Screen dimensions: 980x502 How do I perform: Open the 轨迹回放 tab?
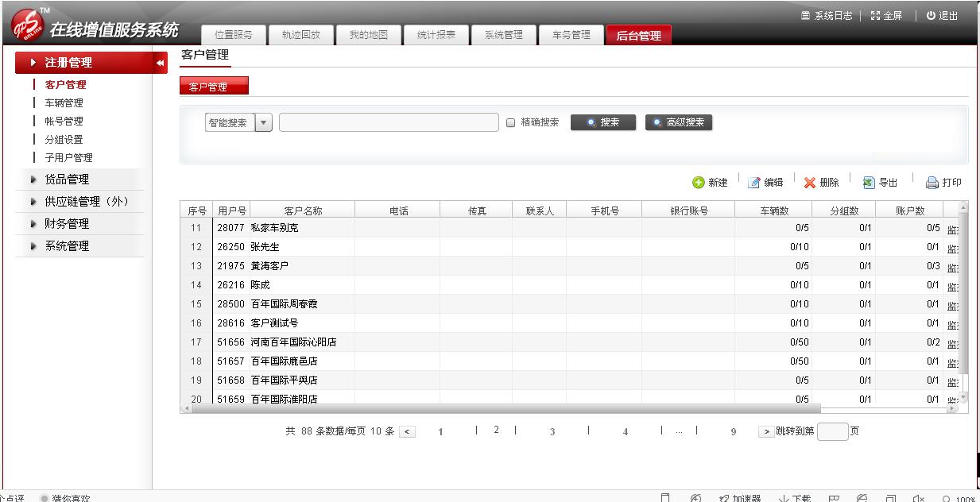click(x=301, y=35)
